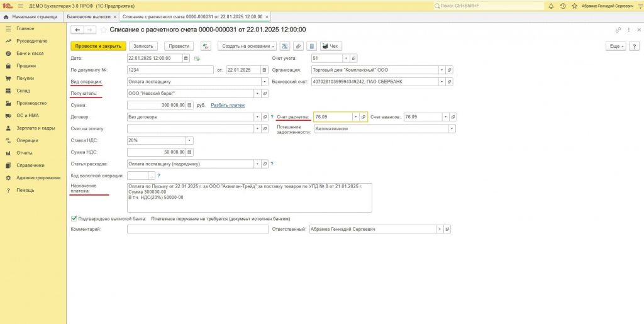Viewport: 644px width, 324px height.
Task: Open the Отчеты section in sidebar
Action: pos(25,153)
